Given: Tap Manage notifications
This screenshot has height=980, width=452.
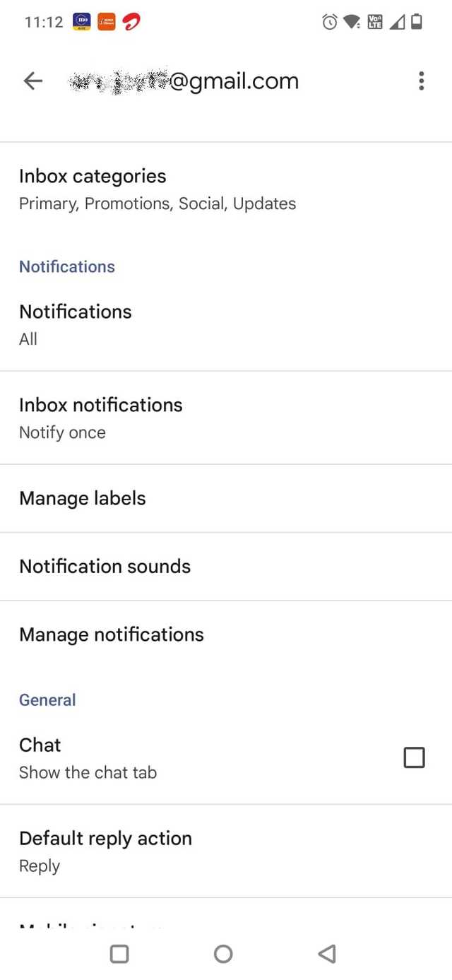Looking at the screenshot, I should [x=112, y=634].
